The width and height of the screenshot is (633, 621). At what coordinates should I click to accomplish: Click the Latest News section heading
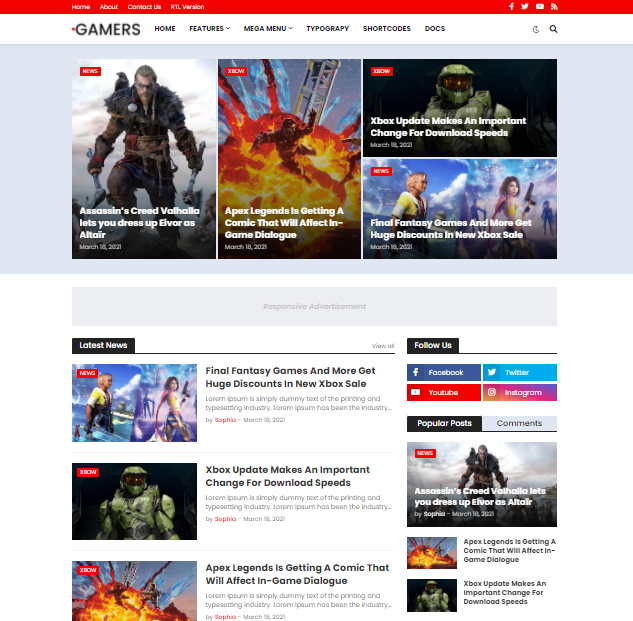(103, 346)
